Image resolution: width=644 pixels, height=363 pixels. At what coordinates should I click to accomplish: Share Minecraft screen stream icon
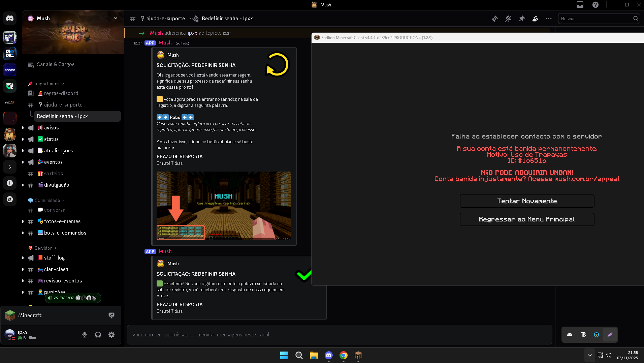[x=111, y=315]
